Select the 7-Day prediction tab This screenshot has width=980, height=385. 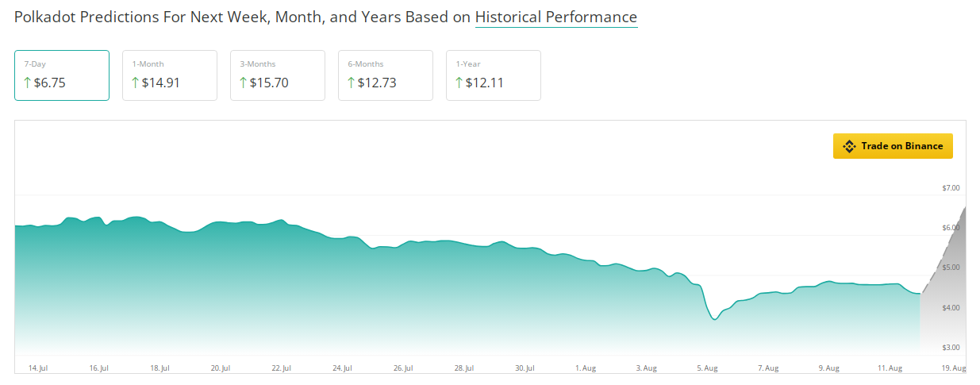tap(62, 75)
